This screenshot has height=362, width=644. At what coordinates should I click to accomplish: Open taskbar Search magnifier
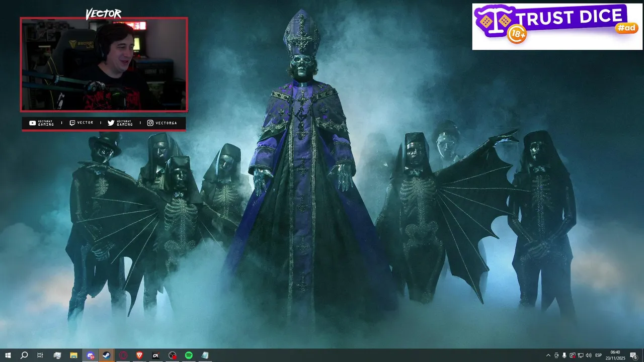pyautogui.click(x=24, y=355)
